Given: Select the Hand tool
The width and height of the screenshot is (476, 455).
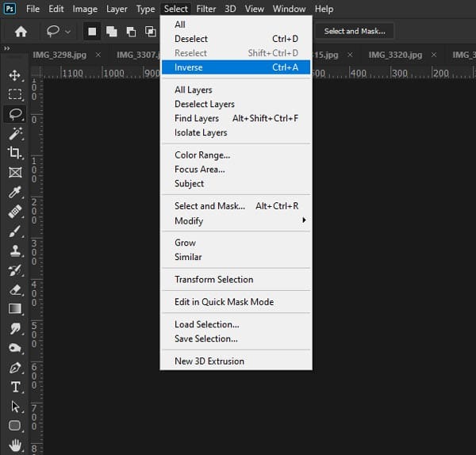Looking at the screenshot, I should pyautogui.click(x=15, y=445).
